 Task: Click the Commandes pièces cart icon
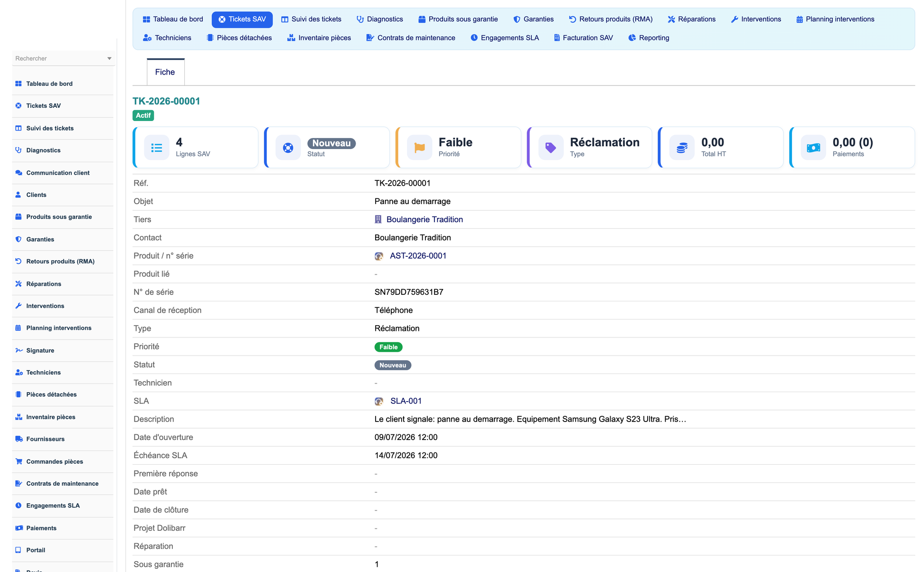pos(19,461)
